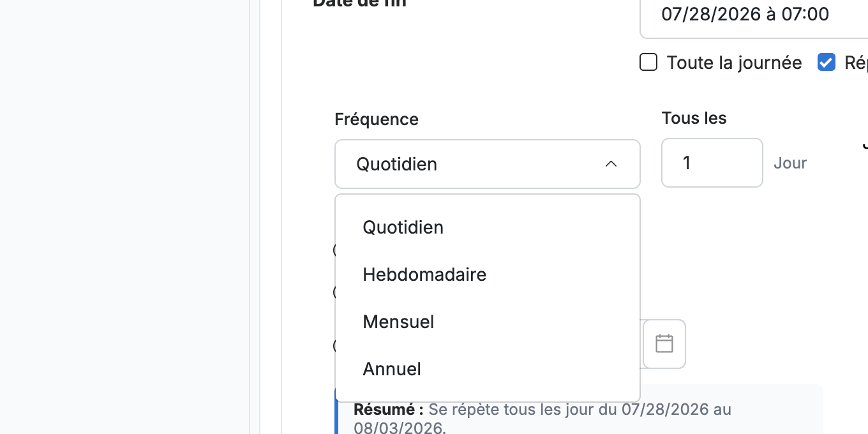Image resolution: width=868 pixels, height=434 pixels.
Task: Open the calendar date picker icon
Action: (664, 344)
